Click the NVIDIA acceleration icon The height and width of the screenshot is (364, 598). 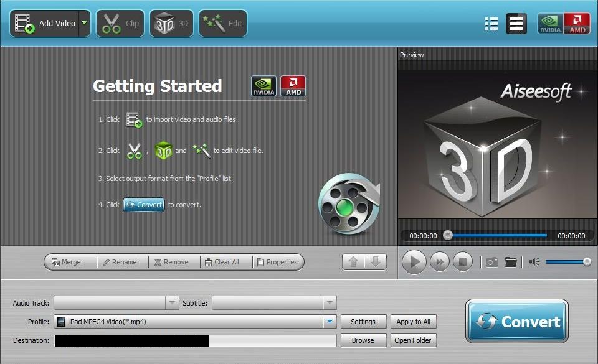click(x=551, y=23)
